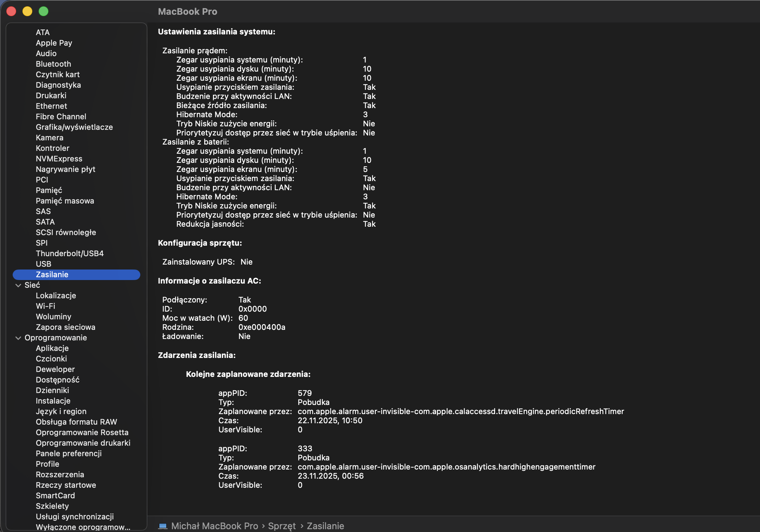Open Aplikacje under Oprogramowanie
This screenshot has width=760, height=532.
pyautogui.click(x=52, y=348)
